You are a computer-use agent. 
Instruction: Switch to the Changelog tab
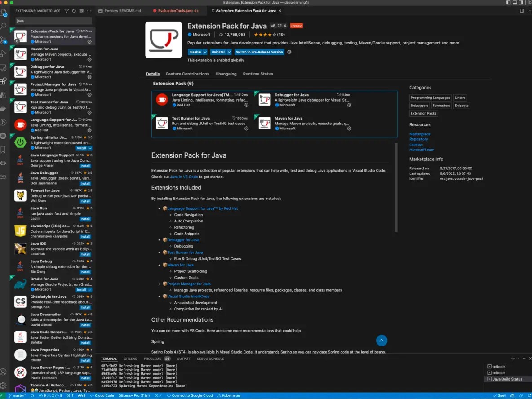(226, 74)
